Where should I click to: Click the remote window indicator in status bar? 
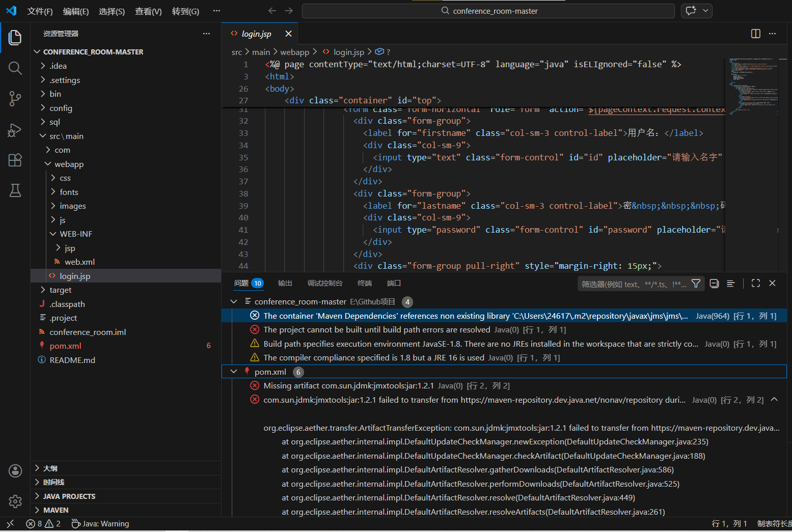point(10,523)
